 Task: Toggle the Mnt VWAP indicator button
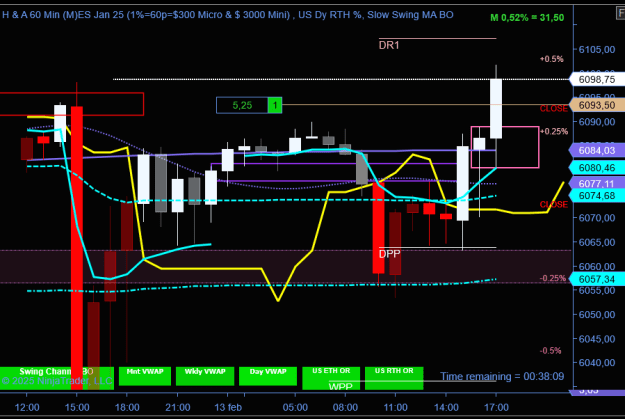pyautogui.click(x=145, y=376)
